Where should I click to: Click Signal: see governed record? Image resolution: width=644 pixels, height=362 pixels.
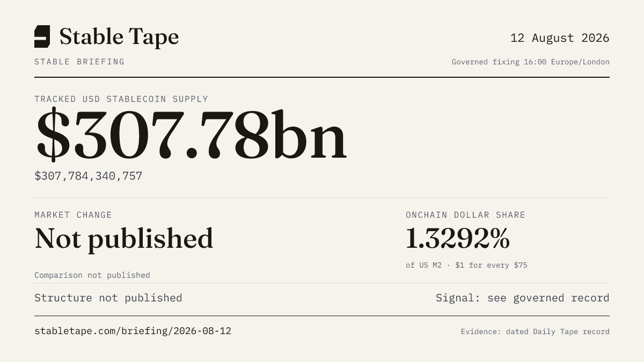click(x=523, y=298)
